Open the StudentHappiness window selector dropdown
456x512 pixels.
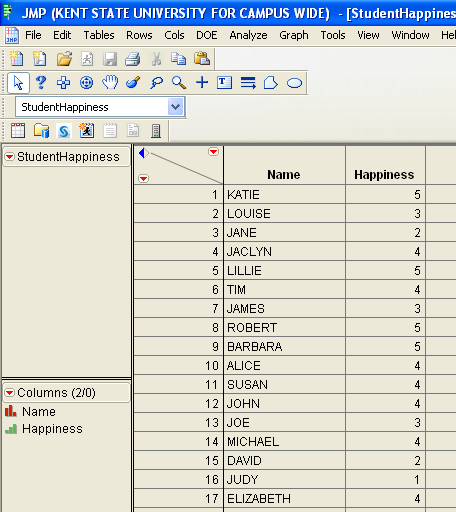pyautogui.click(x=176, y=107)
